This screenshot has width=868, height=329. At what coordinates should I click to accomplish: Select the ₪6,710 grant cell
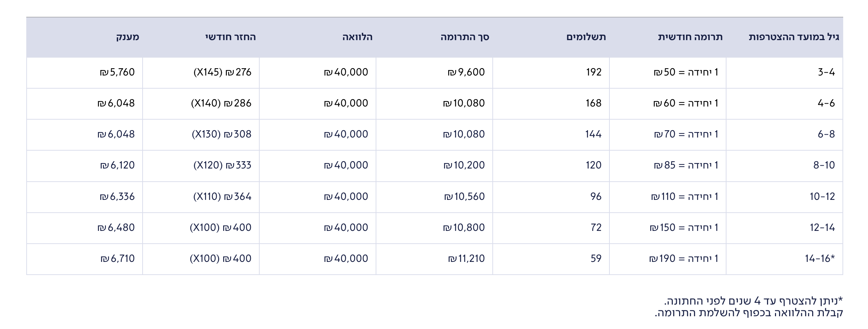(118, 259)
